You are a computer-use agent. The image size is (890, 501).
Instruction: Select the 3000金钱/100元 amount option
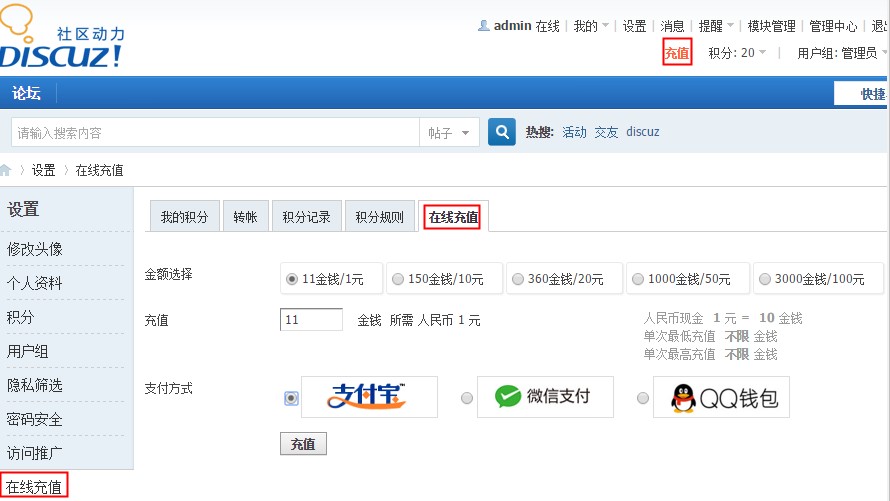[x=818, y=279]
